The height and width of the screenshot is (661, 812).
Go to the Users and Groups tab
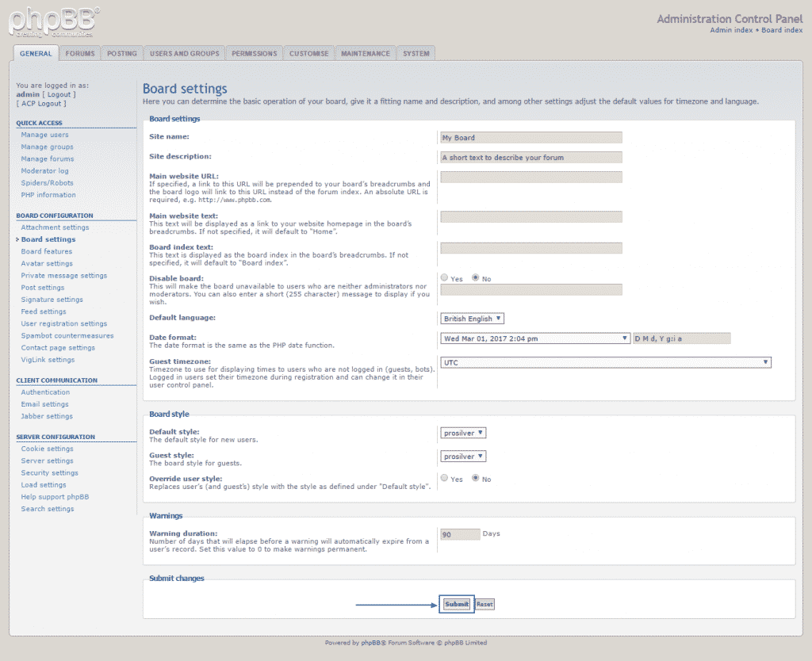point(184,54)
